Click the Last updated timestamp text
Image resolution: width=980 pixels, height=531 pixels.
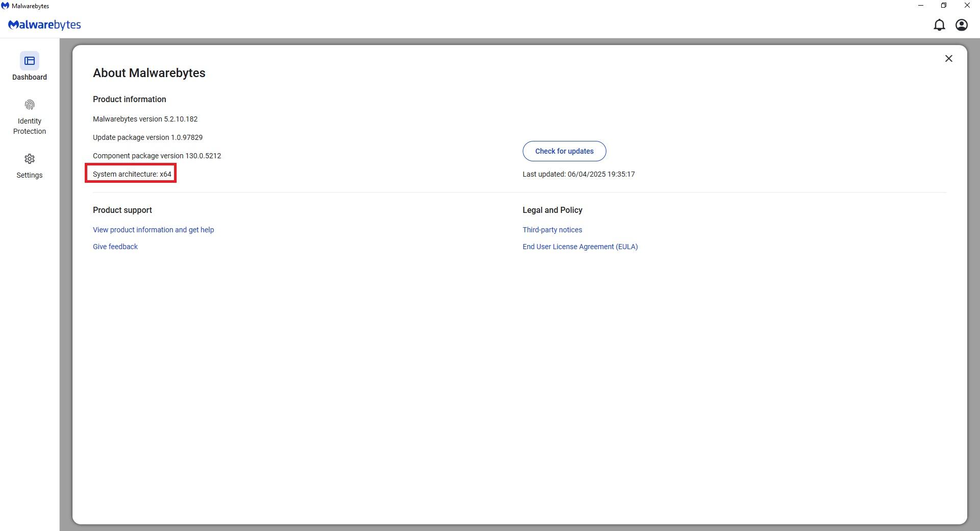pos(578,174)
